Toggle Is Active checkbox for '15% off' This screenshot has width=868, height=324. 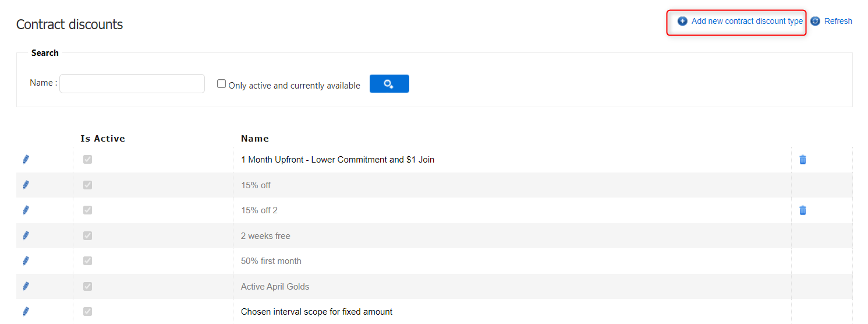click(87, 185)
